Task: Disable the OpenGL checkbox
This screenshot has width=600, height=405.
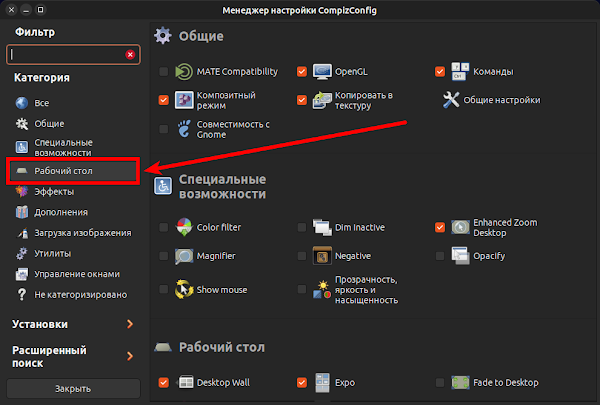Action: pos(302,72)
